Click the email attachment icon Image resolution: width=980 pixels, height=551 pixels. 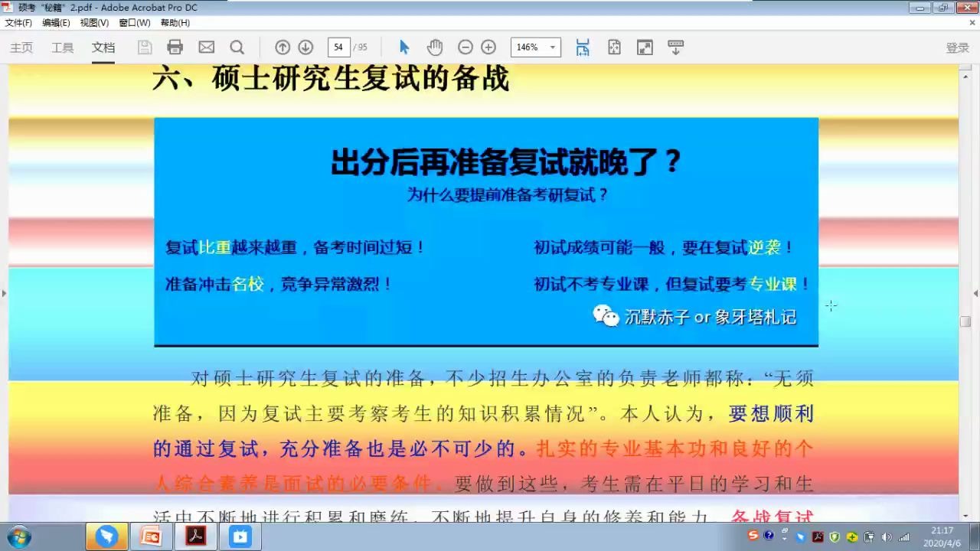tap(205, 47)
